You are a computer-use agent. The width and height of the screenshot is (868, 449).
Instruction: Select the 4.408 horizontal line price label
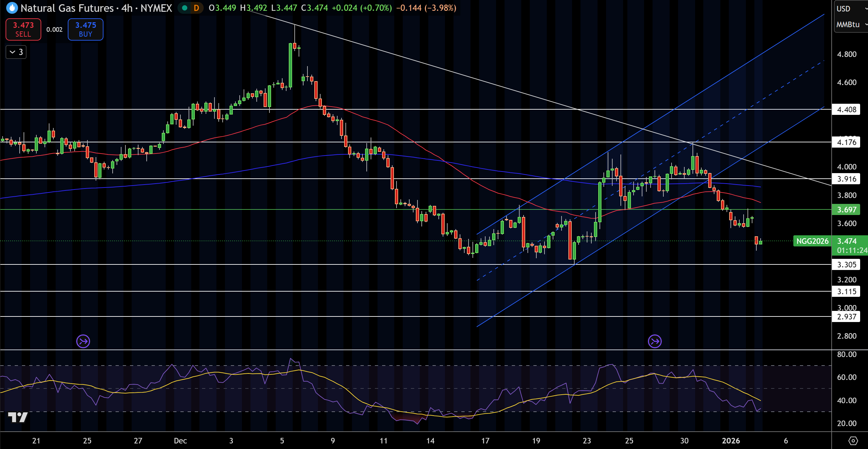pos(846,110)
